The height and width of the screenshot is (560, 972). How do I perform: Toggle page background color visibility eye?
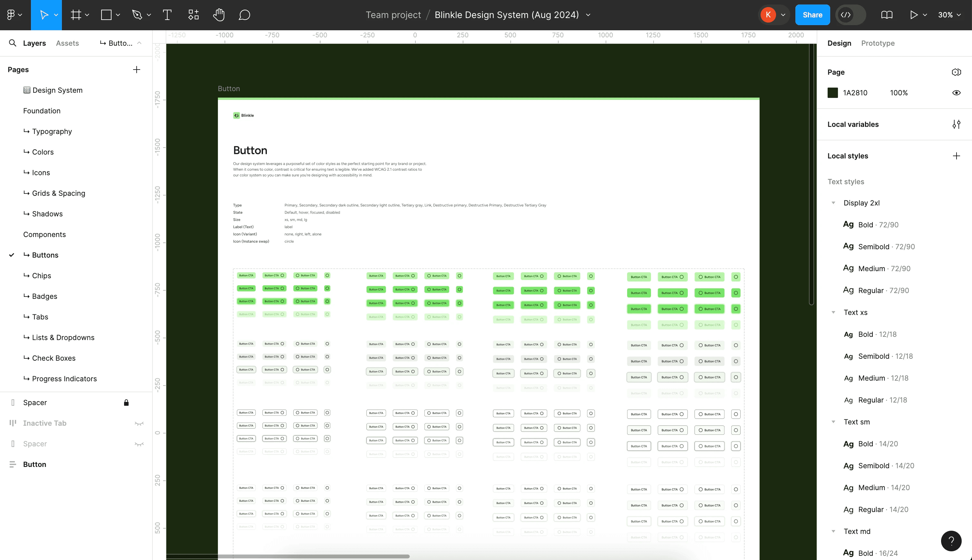pyautogui.click(x=956, y=93)
